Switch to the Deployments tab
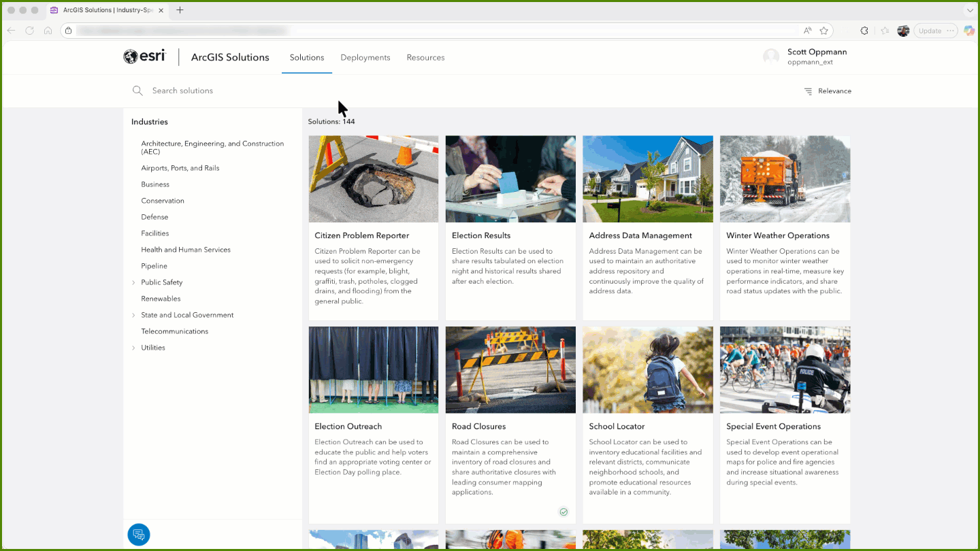Image resolution: width=980 pixels, height=551 pixels. click(365, 58)
